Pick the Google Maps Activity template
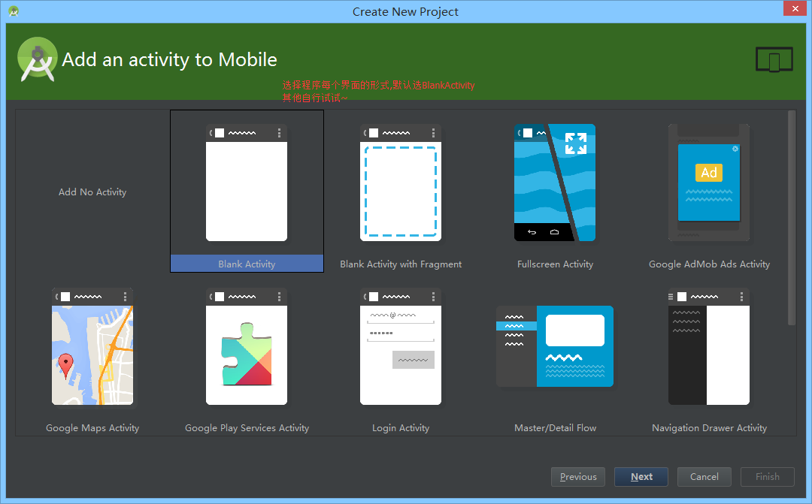The width and height of the screenshot is (812, 504). coord(92,346)
